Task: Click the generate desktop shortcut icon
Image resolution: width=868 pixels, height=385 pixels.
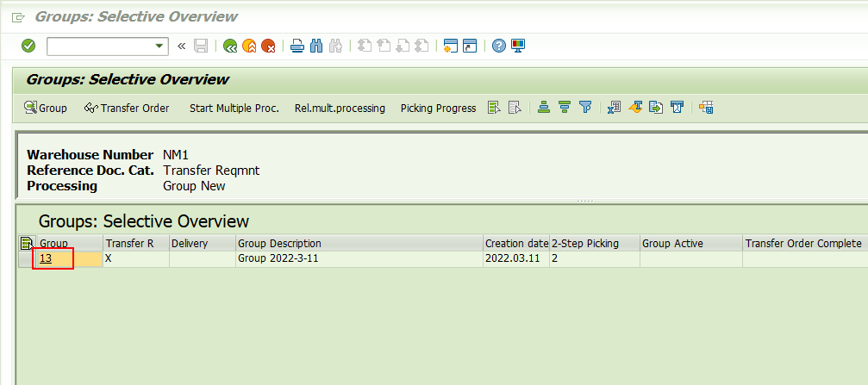Action: [470, 46]
